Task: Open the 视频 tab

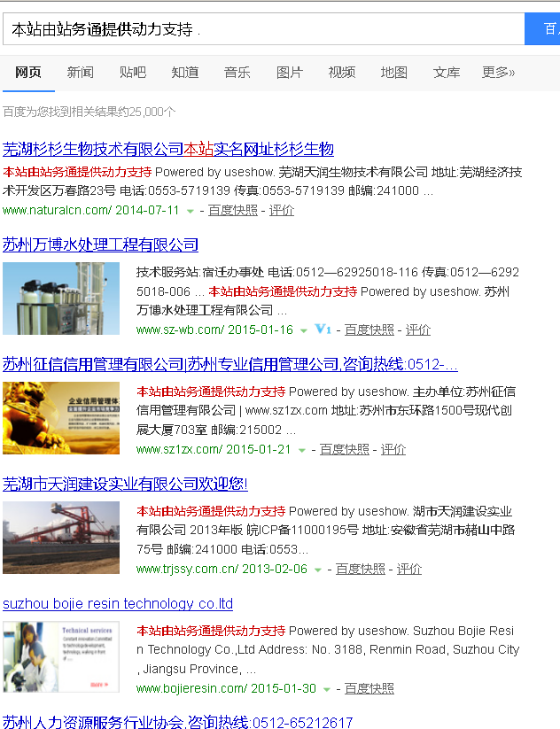Action: 342,73
